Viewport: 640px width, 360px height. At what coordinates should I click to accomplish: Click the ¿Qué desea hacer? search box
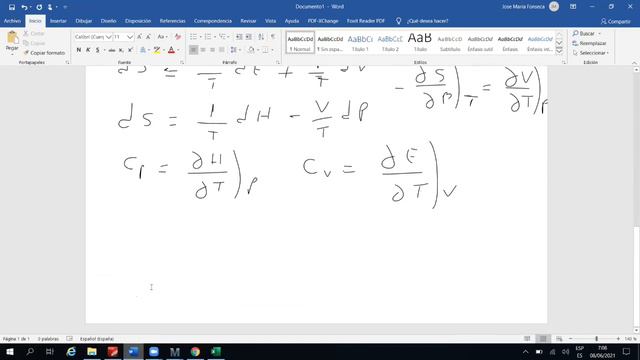(427, 21)
